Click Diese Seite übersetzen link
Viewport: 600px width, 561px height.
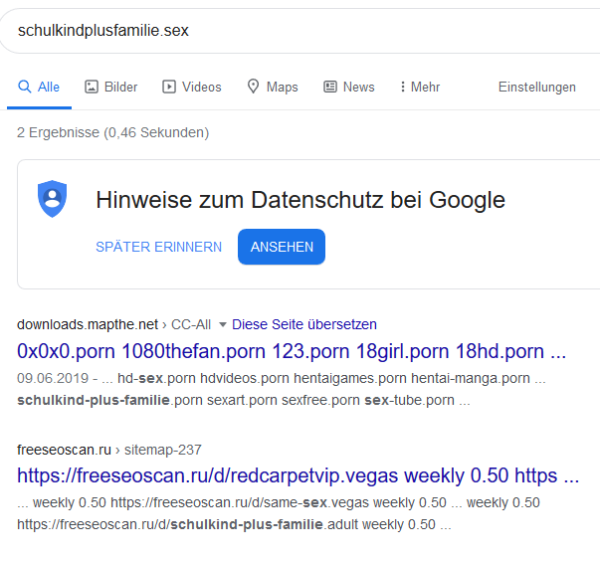click(304, 325)
